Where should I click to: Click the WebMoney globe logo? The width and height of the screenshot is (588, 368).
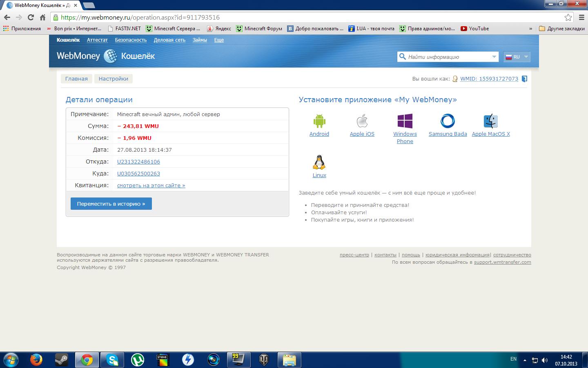[110, 56]
